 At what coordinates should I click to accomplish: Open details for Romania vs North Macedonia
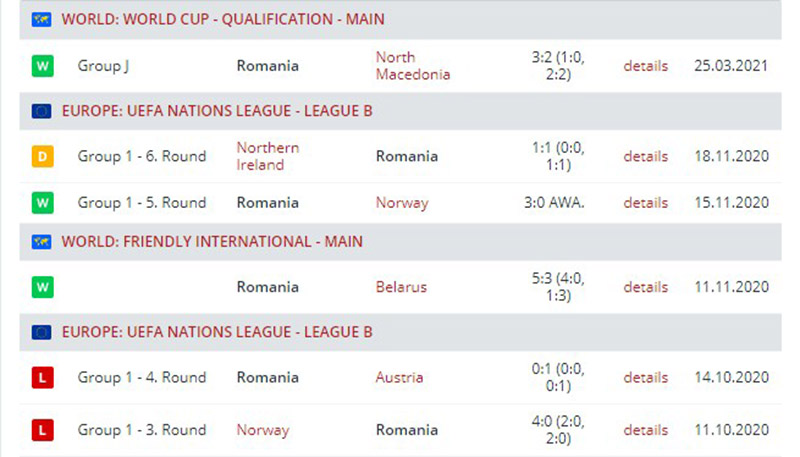click(645, 66)
